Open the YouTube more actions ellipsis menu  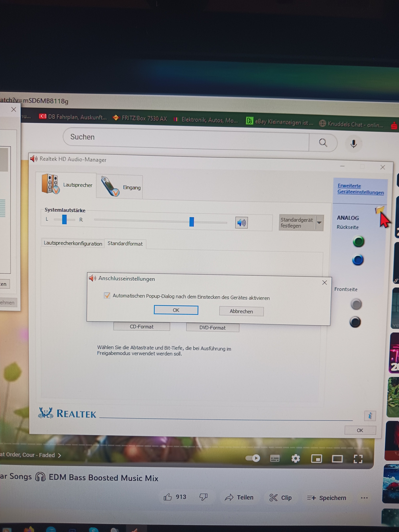click(364, 498)
